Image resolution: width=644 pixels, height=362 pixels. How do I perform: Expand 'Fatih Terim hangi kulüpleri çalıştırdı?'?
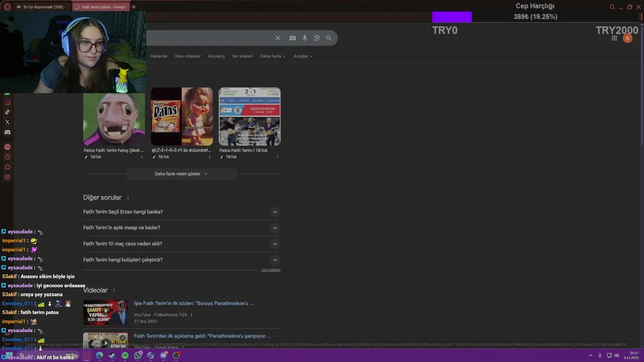182,260
